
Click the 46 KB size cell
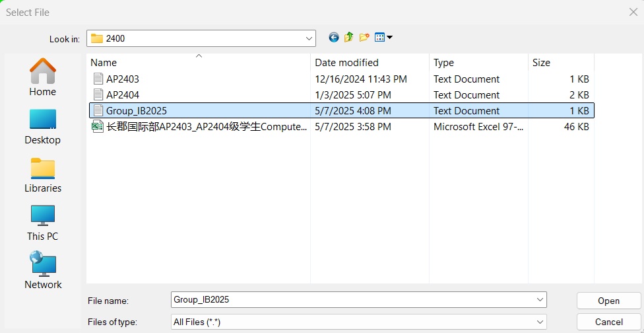577,127
